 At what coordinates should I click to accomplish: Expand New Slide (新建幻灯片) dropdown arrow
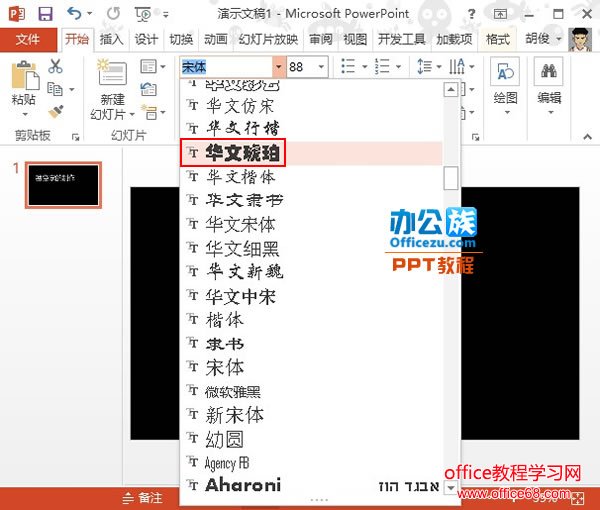[132, 114]
